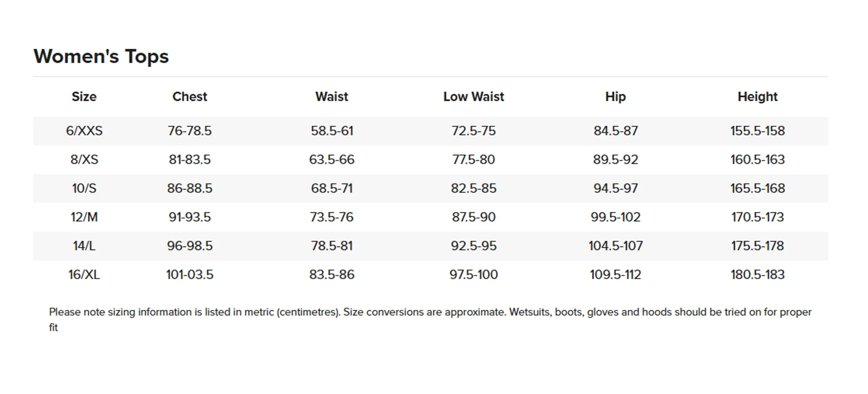Select the 10/S size cell

click(x=84, y=188)
